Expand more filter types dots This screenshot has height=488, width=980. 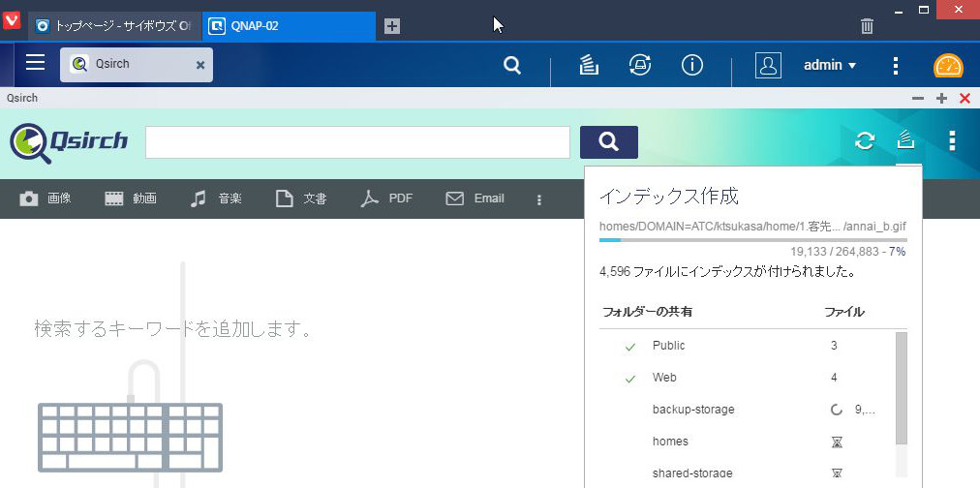coord(539,200)
